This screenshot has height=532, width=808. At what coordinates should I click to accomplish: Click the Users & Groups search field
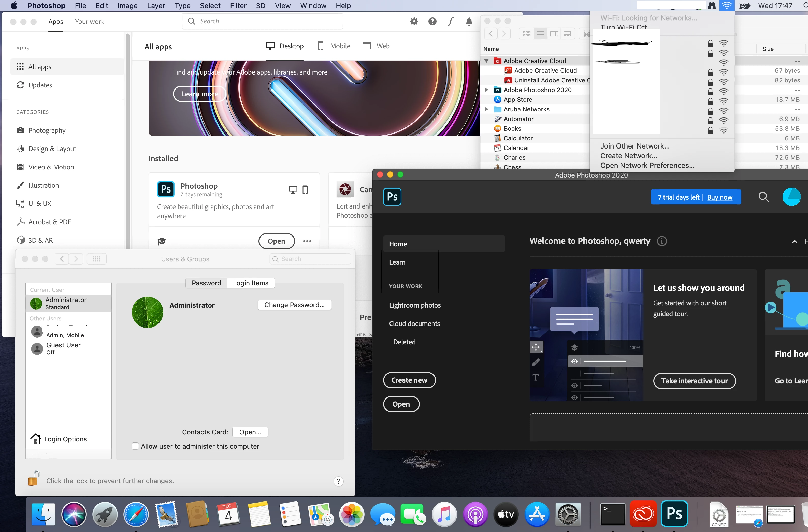click(x=310, y=259)
